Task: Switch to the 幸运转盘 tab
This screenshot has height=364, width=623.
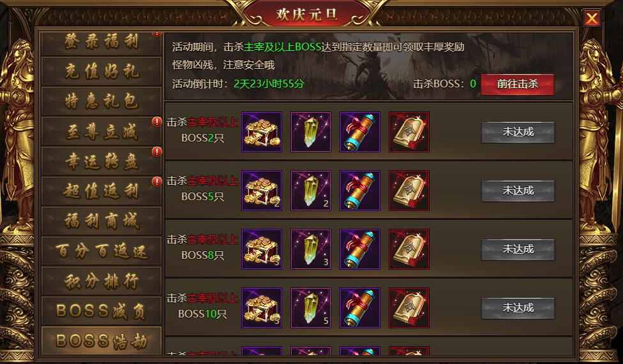Action: point(101,161)
